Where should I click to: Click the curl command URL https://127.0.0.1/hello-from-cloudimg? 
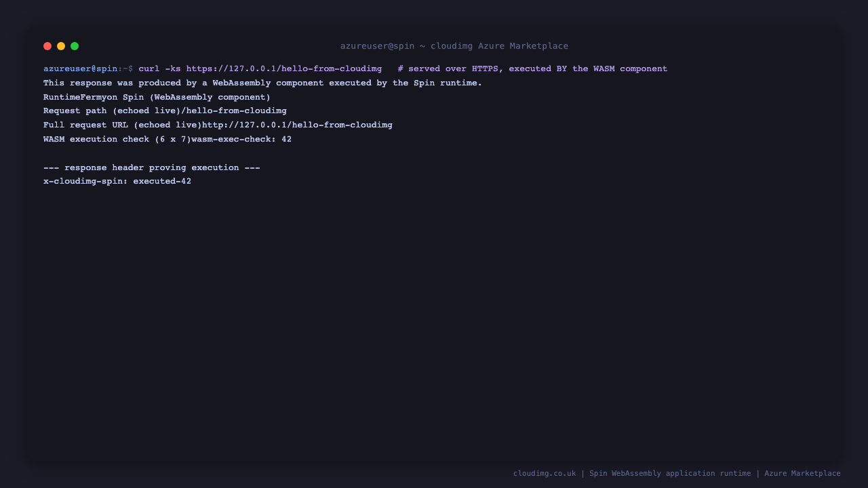pos(284,68)
